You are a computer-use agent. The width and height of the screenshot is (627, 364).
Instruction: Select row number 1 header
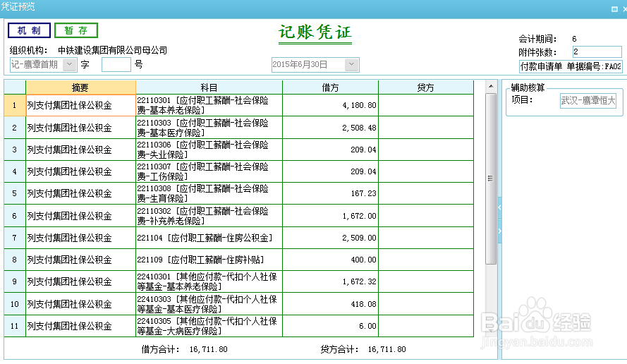[x=15, y=105]
